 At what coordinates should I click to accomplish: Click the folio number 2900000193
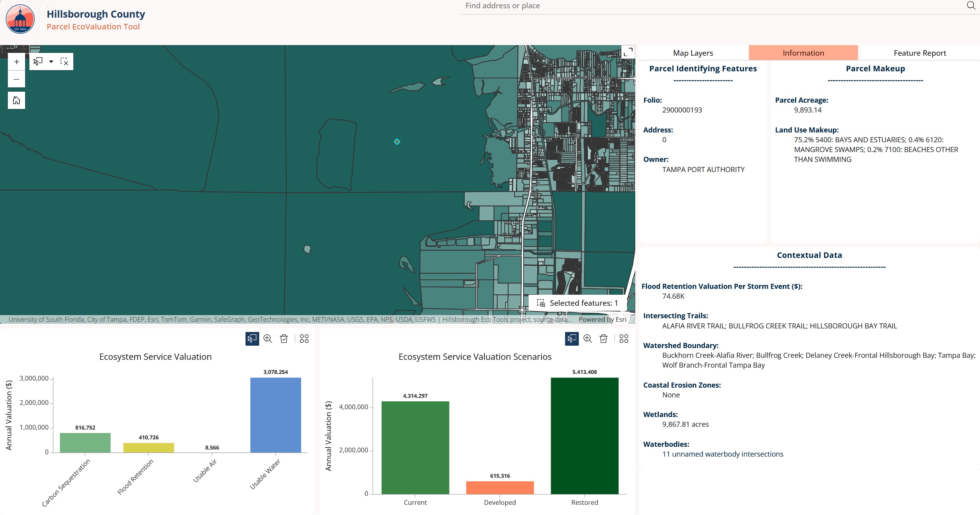tap(682, 110)
